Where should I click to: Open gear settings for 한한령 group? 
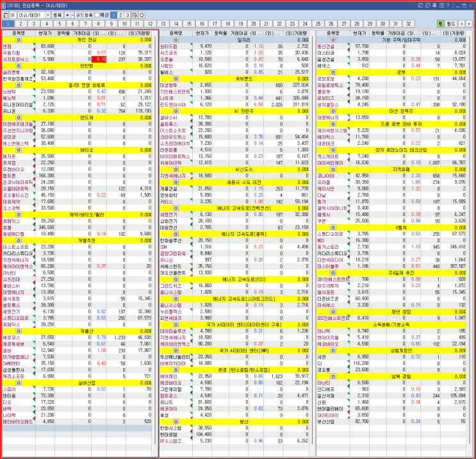19,66
